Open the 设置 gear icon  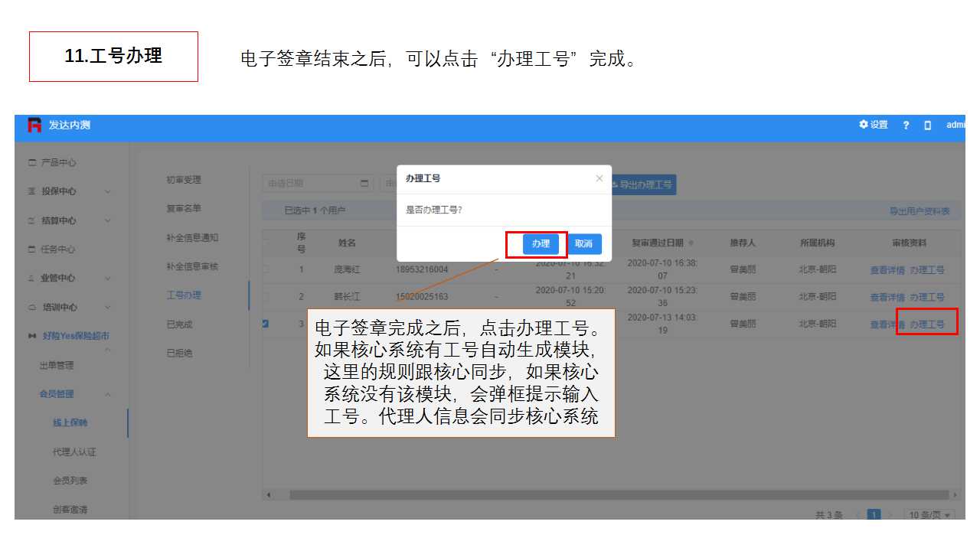(x=864, y=125)
